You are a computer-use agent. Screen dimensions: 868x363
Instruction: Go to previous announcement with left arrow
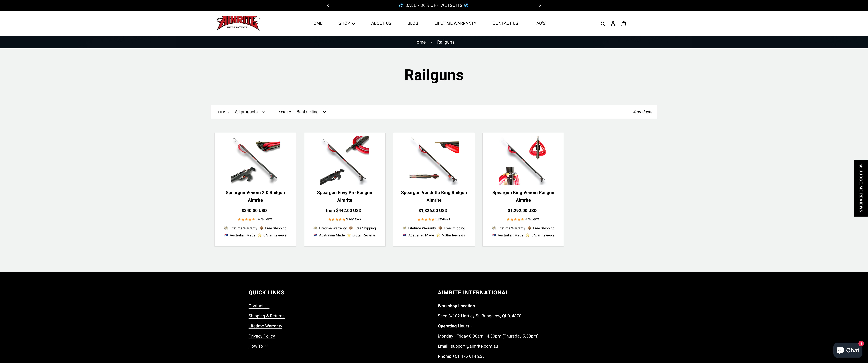pyautogui.click(x=328, y=5)
